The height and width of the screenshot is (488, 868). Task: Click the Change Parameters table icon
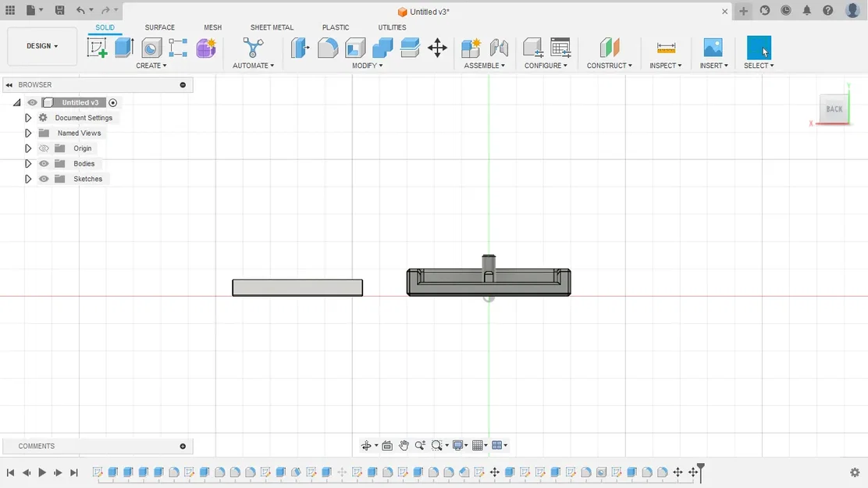560,48
